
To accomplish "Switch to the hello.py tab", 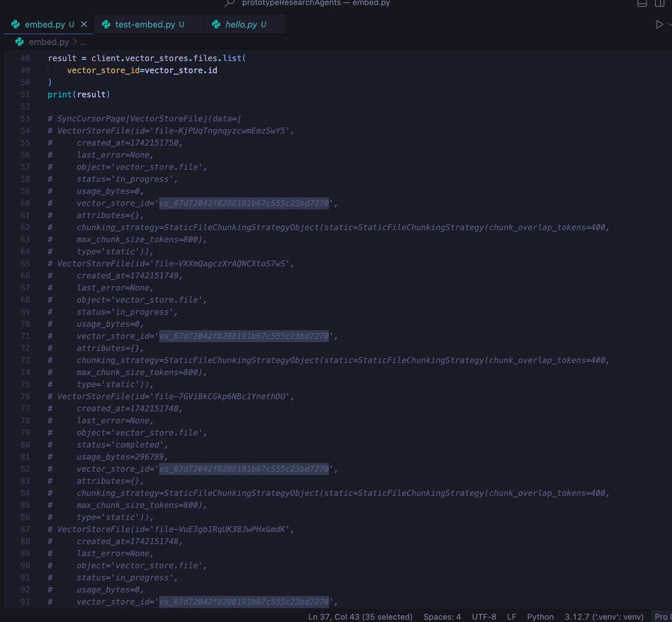I will [244, 25].
